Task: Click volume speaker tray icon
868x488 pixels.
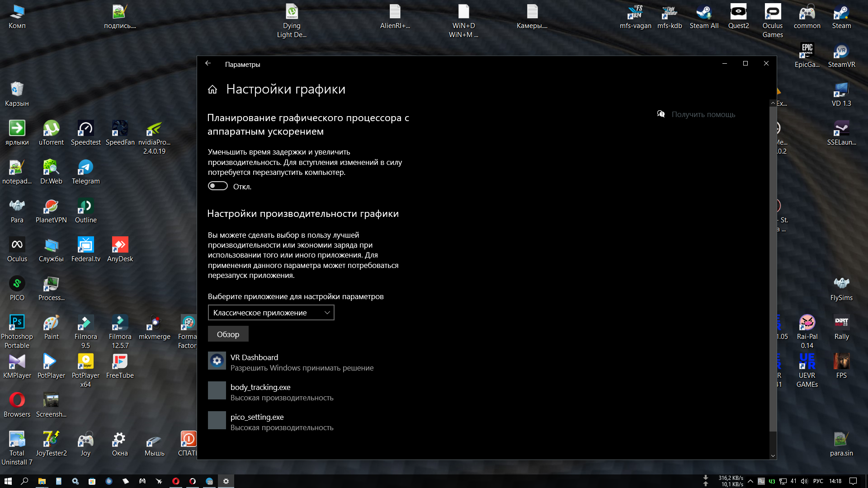Action: (804, 481)
